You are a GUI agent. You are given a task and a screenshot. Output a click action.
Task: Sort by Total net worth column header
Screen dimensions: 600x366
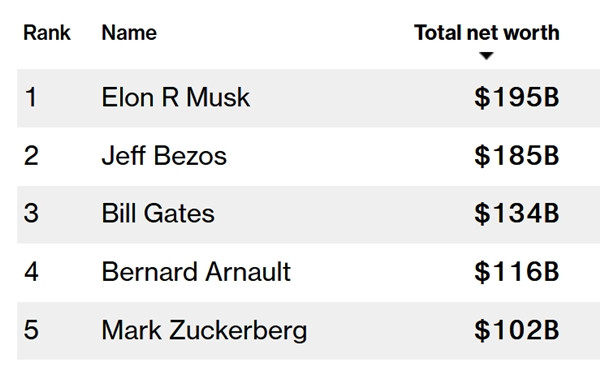(487, 33)
